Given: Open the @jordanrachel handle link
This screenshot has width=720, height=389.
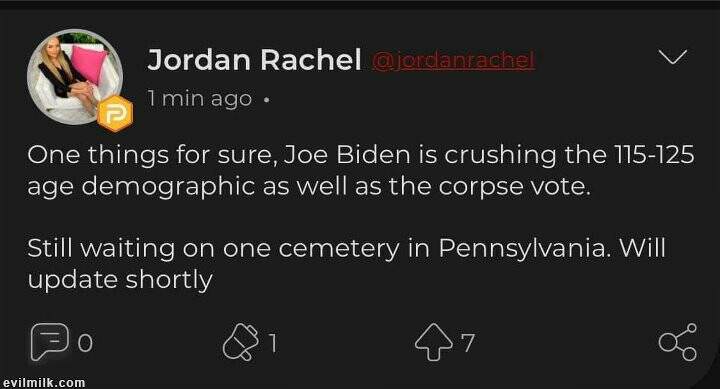Looking at the screenshot, I should [x=453, y=60].
